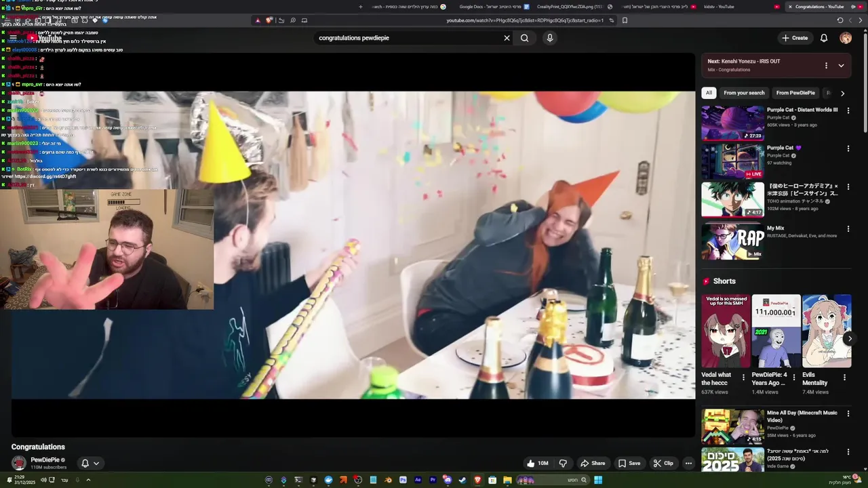Viewport: 868px width, 488px height.
Task: Show more filter chips with the right arrow
Action: click(842, 94)
